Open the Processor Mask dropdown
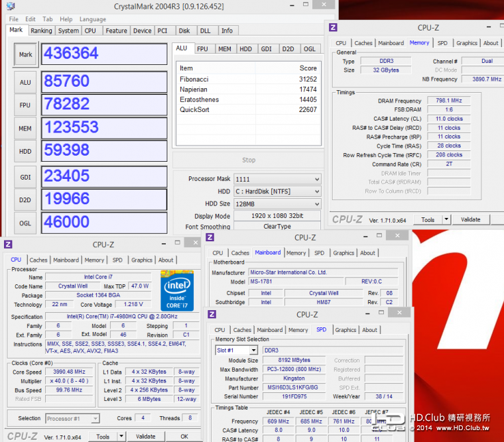 click(x=277, y=179)
